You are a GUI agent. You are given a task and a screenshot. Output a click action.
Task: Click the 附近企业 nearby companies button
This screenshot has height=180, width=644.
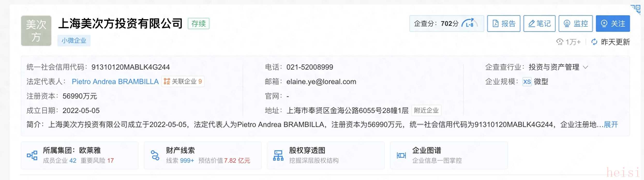(426, 110)
